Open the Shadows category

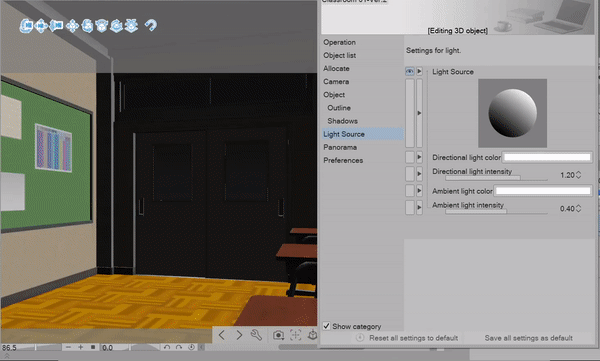pyautogui.click(x=342, y=121)
